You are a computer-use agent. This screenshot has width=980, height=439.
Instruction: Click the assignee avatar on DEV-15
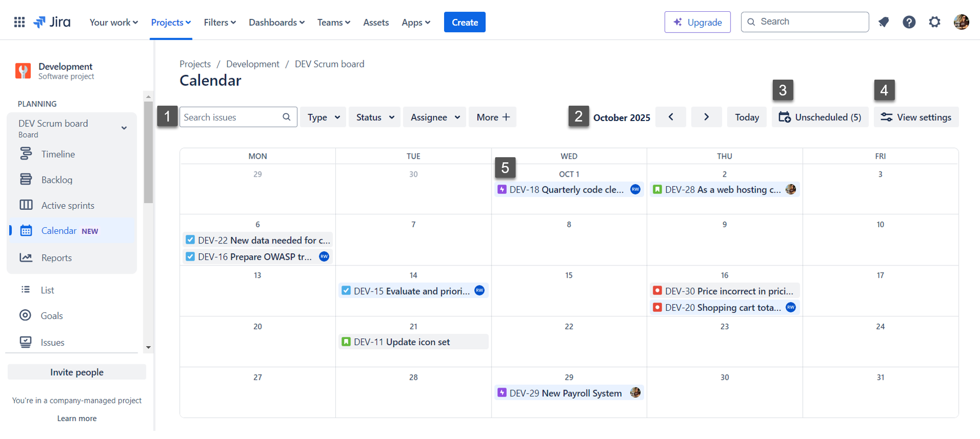click(480, 290)
